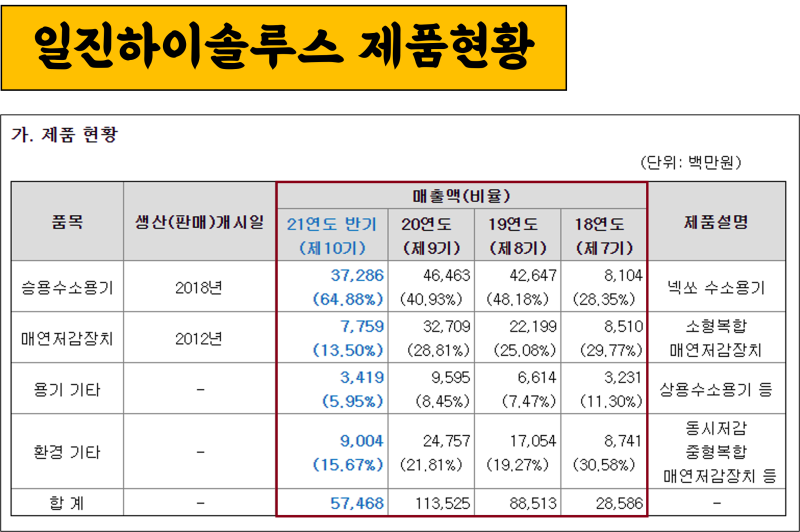Select the total 57,468
800x532 pixels.
pos(357,503)
